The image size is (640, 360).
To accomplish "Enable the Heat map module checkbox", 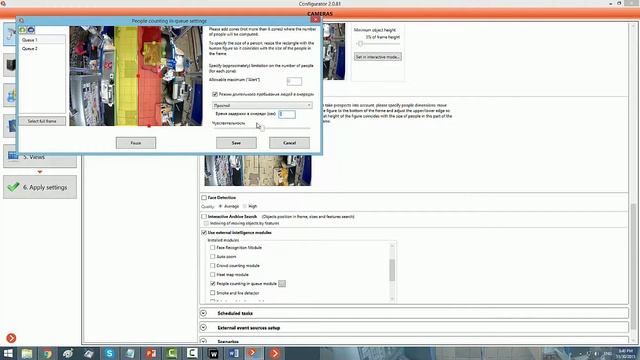I will 212,275.
